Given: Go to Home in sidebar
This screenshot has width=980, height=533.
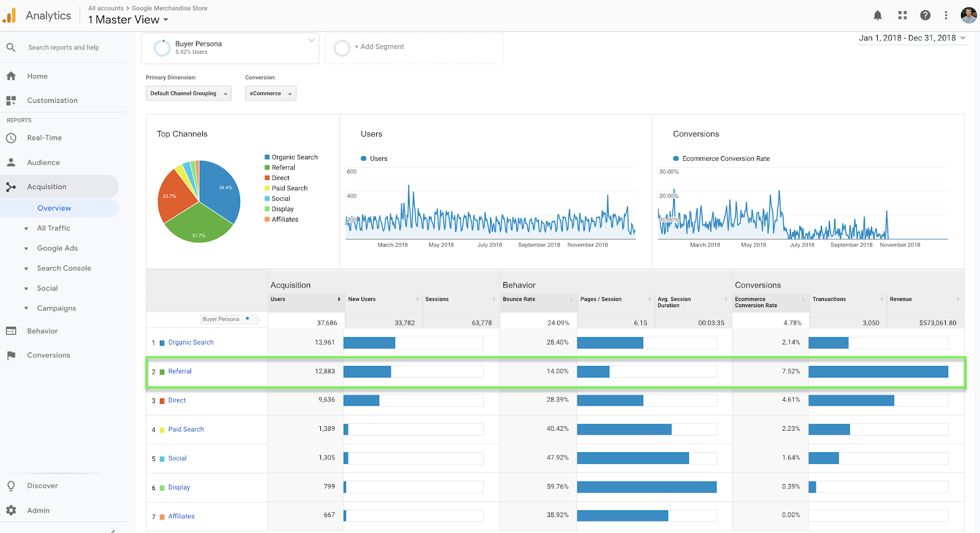Looking at the screenshot, I should (x=37, y=76).
